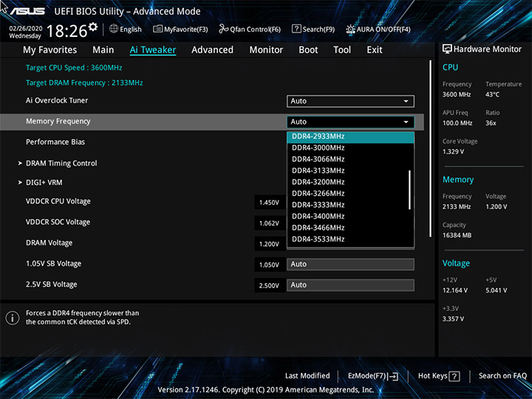The height and width of the screenshot is (399, 532).
Task: Click the Last Modified button
Action: (307, 376)
